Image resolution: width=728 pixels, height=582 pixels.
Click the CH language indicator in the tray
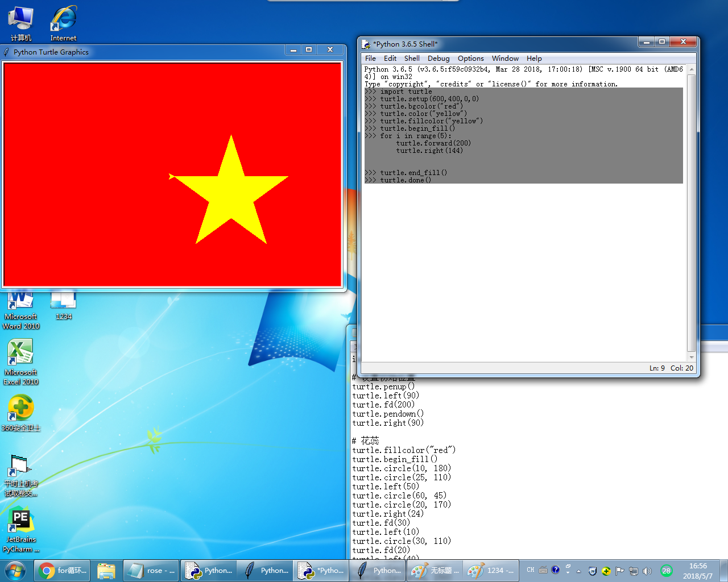[531, 570]
